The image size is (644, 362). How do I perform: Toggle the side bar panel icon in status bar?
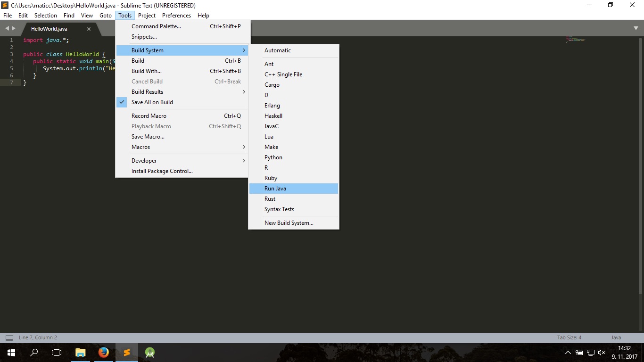click(x=9, y=337)
